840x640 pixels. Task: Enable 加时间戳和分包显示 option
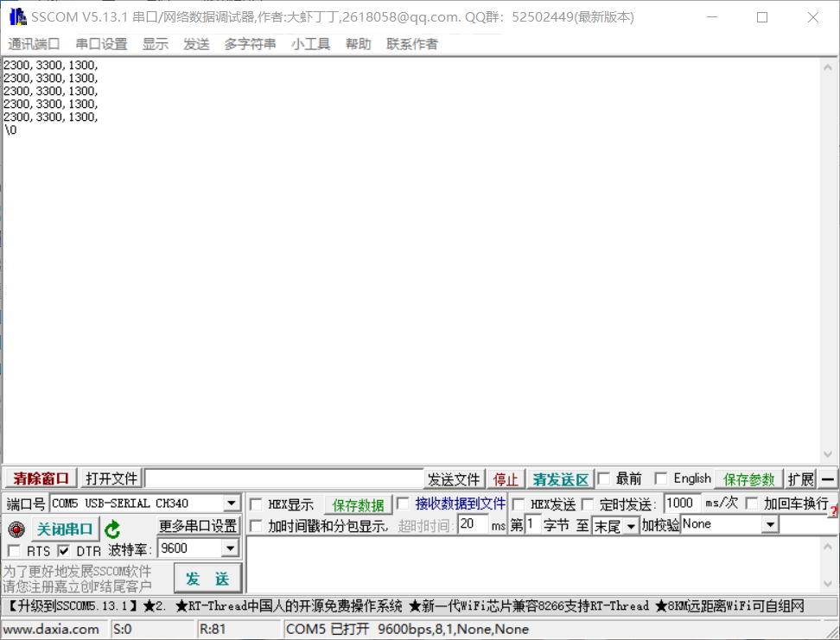tap(256, 525)
